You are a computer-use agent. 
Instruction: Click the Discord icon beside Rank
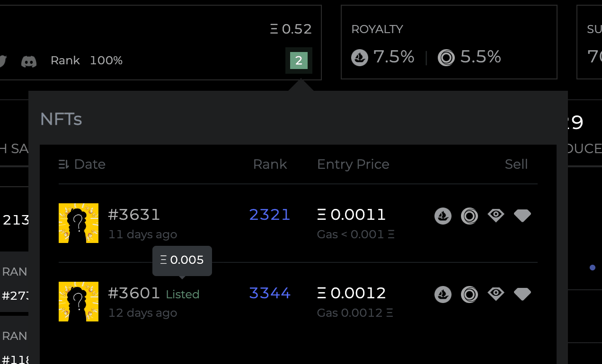[x=29, y=61]
